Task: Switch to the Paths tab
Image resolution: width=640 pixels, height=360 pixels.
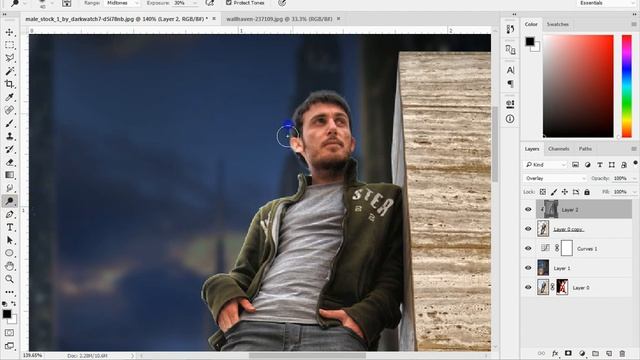Action: 585,149
